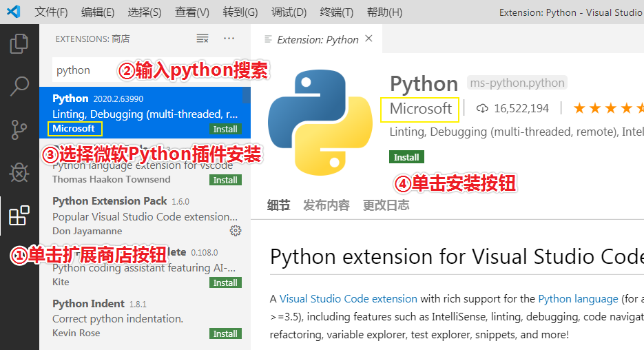644x350 pixels.
Task: Select the Python Indent entry
Action: click(145, 318)
